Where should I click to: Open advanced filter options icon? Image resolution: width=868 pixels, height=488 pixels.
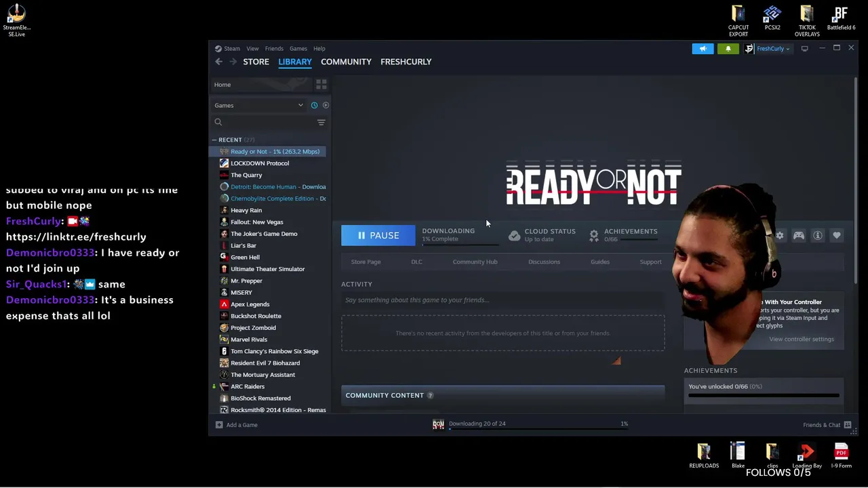point(321,123)
